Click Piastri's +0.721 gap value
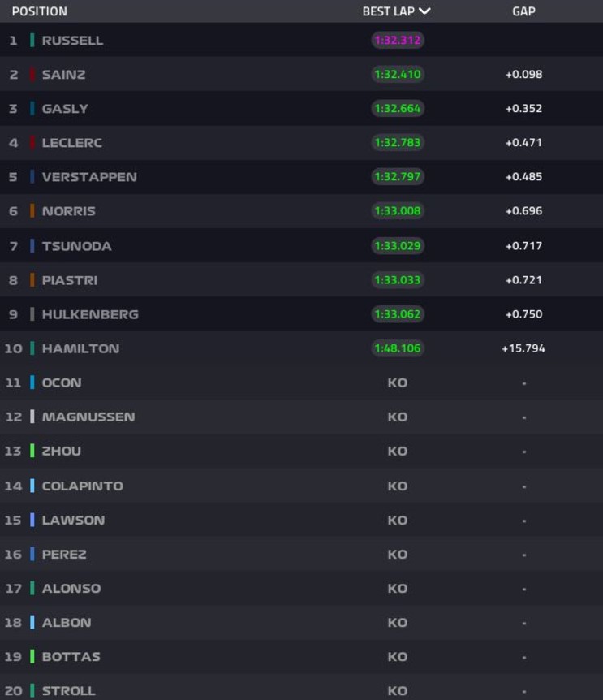Image resolution: width=603 pixels, height=700 pixels. click(523, 280)
